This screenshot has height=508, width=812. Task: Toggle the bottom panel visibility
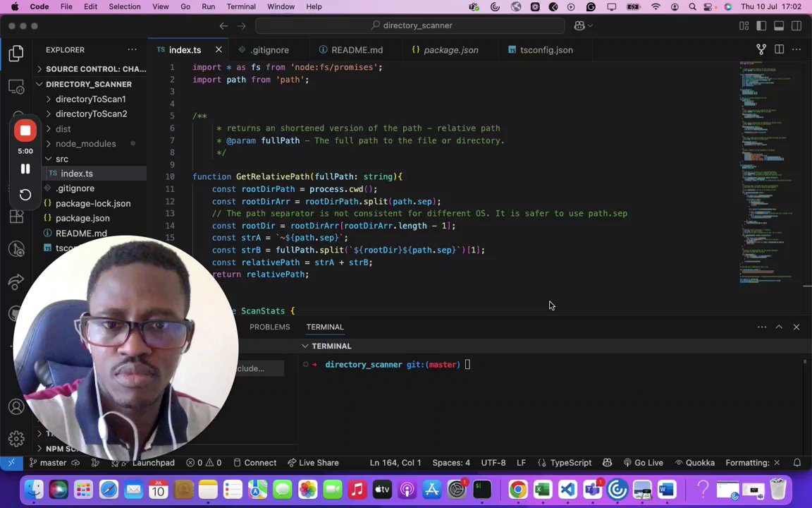tap(779, 26)
